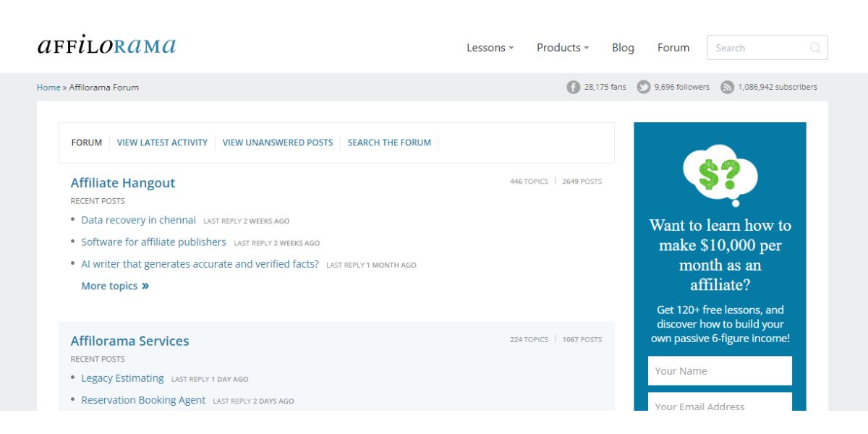Switch to View Latest Activity tab

162,142
